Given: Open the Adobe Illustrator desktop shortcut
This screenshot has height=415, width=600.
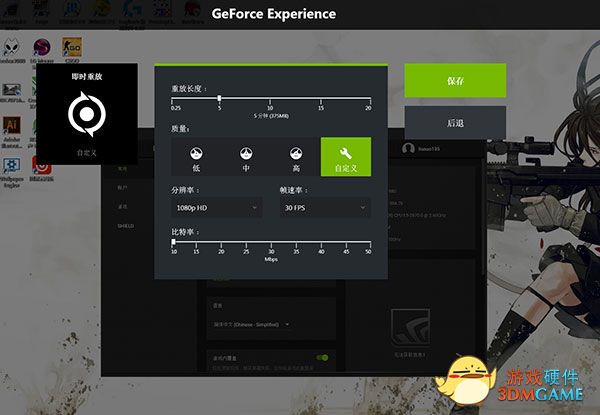Looking at the screenshot, I should (x=11, y=132).
